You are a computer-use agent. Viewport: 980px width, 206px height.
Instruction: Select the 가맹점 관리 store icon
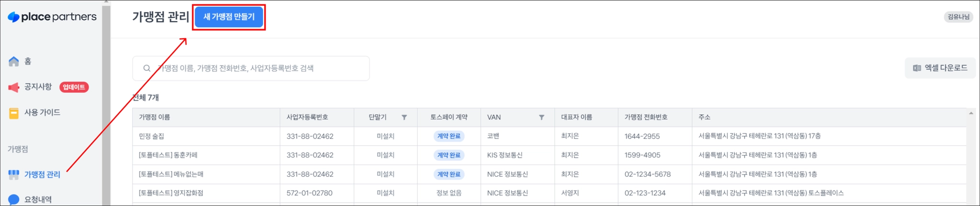tap(14, 174)
